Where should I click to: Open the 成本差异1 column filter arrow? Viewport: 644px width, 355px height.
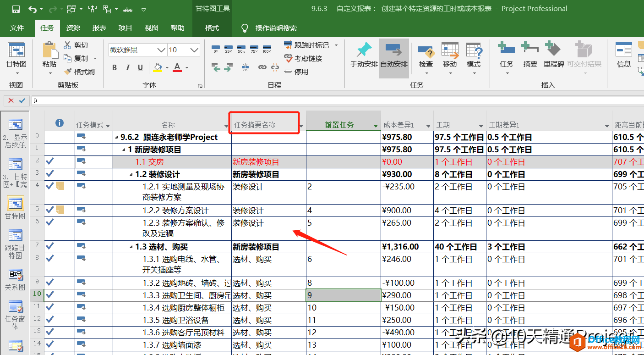(x=429, y=126)
